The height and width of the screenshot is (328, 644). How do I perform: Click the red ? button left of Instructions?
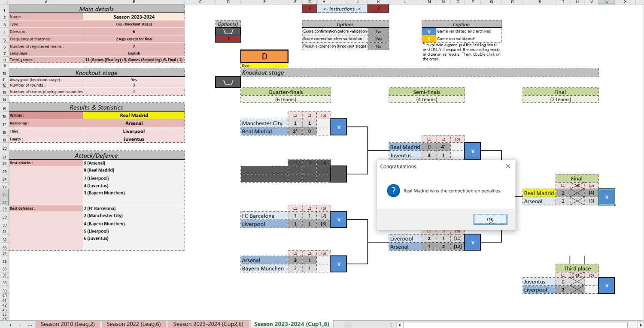(310, 9)
